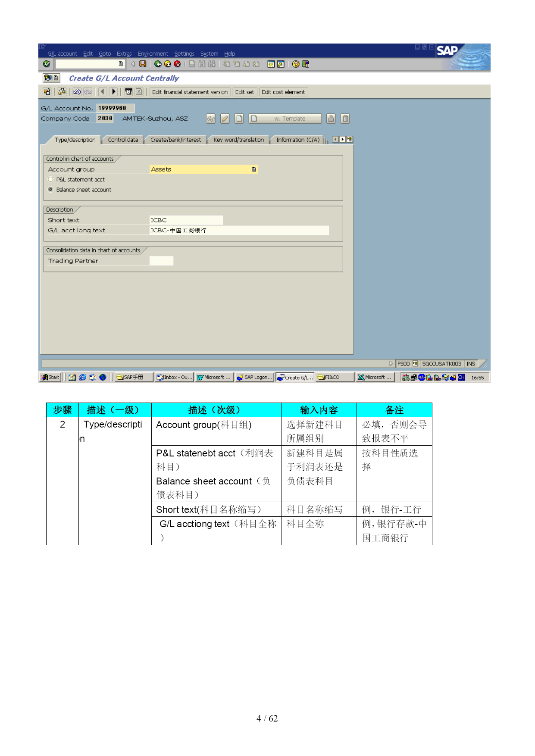The height and width of the screenshot is (756, 535).
Task: Click the Company Code input field
Action: [105, 119]
